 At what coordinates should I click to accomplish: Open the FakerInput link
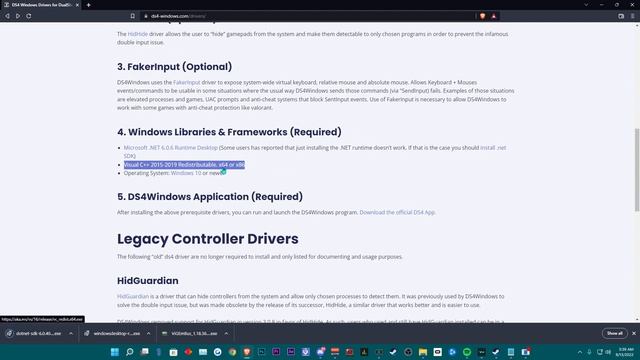coord(187,82)
